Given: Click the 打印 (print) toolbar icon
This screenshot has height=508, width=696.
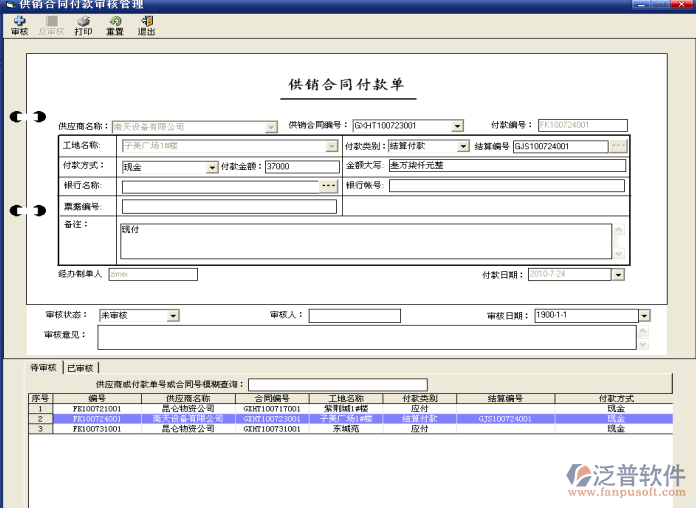Looking at the screenshot, I should tap(83, 25).
